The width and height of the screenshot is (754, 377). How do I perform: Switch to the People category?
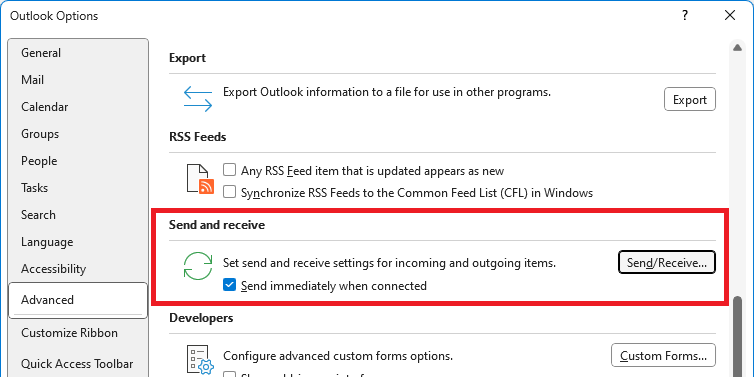coord(78,161)
